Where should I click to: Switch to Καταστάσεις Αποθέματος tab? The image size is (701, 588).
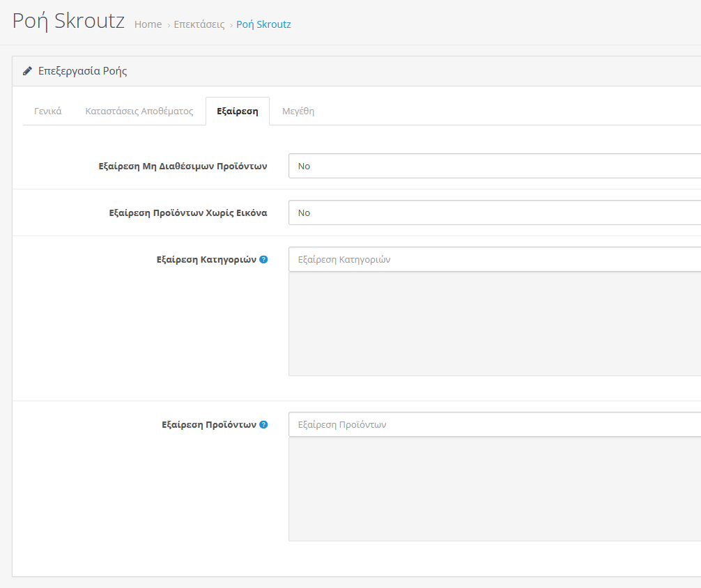pyautogui.click(x=139, y=111)
